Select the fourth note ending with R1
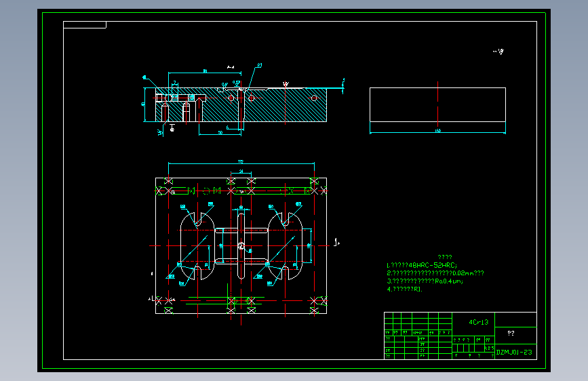Screen dimensions: 588x381 point(405,289)
